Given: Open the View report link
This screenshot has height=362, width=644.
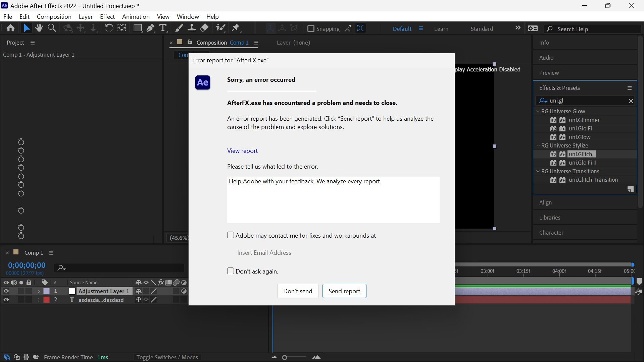Looking at the screenshot, I should [242, 151].
